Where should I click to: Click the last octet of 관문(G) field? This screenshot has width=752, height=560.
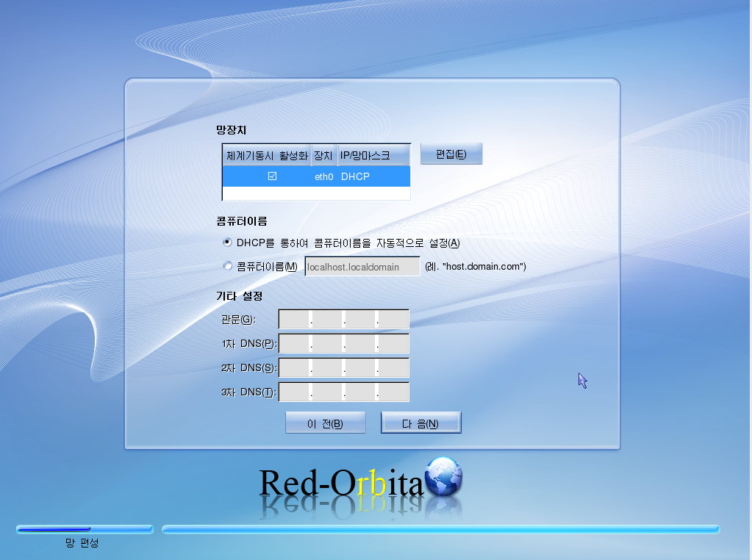(x=393, y=320)
